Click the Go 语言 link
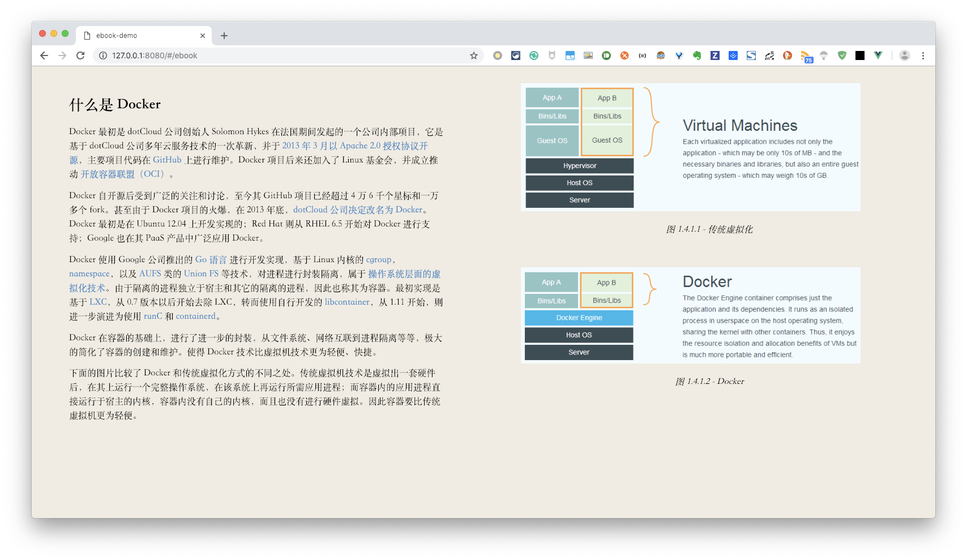This screenshot has height=560, width=967. coord(211,259)
